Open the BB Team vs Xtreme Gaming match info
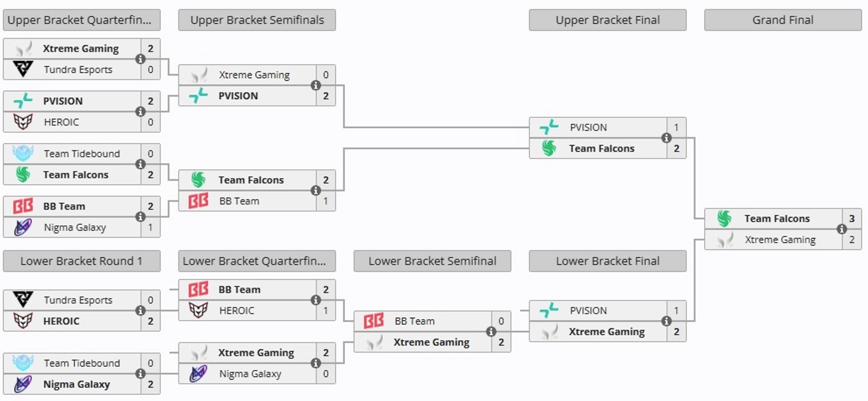Screen dimensions: 868x401 coord(491,331)
